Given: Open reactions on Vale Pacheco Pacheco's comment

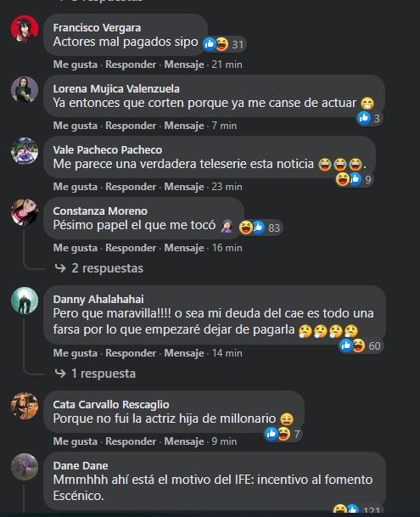Looking at the screenshot, I should [x=354, y=179].
